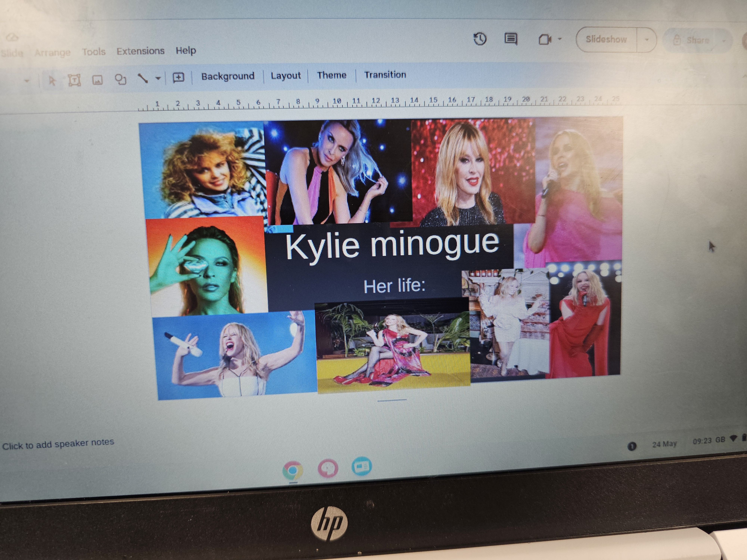This screenshot has height=560, width=747.
Task: Start the Slideshow
Action: tap(606, 39)
